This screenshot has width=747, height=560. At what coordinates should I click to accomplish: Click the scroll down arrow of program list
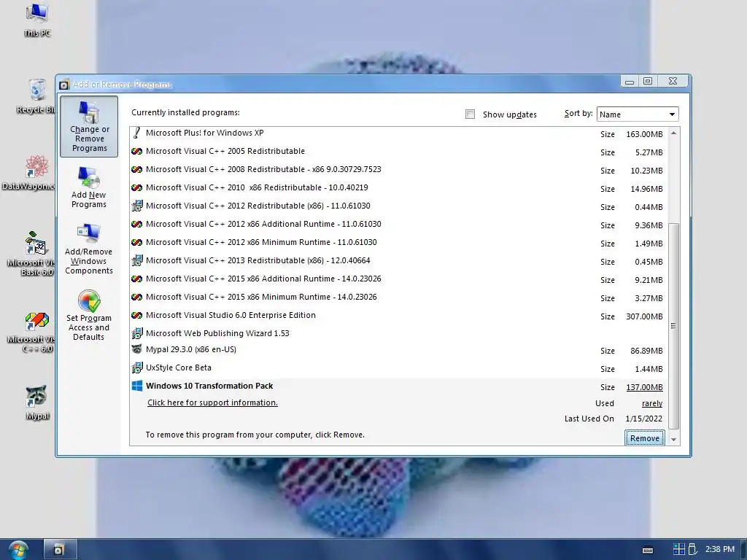tap(673, 440)
